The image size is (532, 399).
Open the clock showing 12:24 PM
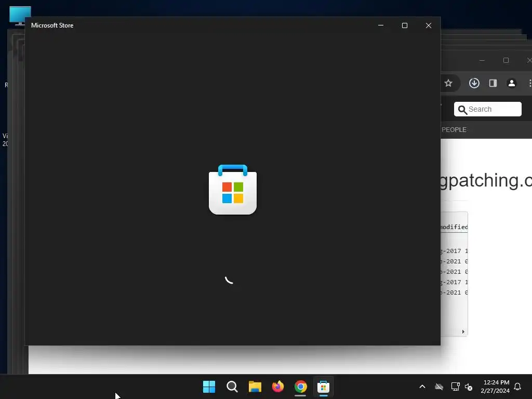495,387
